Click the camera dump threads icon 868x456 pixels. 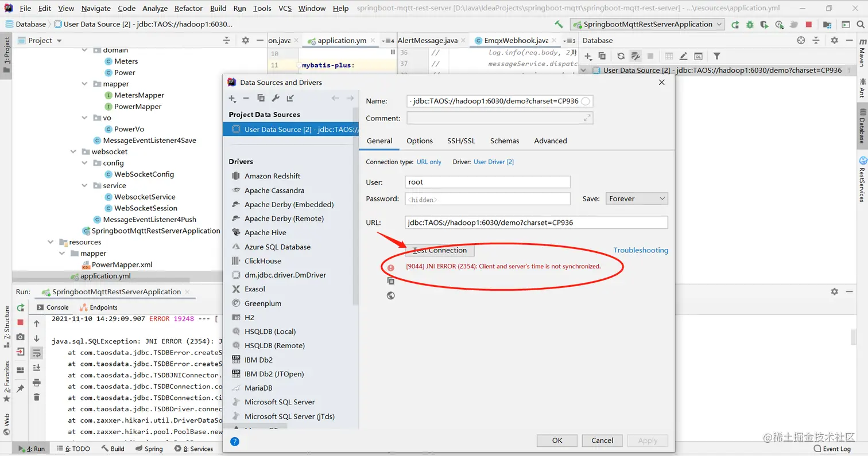pos(21,337)
